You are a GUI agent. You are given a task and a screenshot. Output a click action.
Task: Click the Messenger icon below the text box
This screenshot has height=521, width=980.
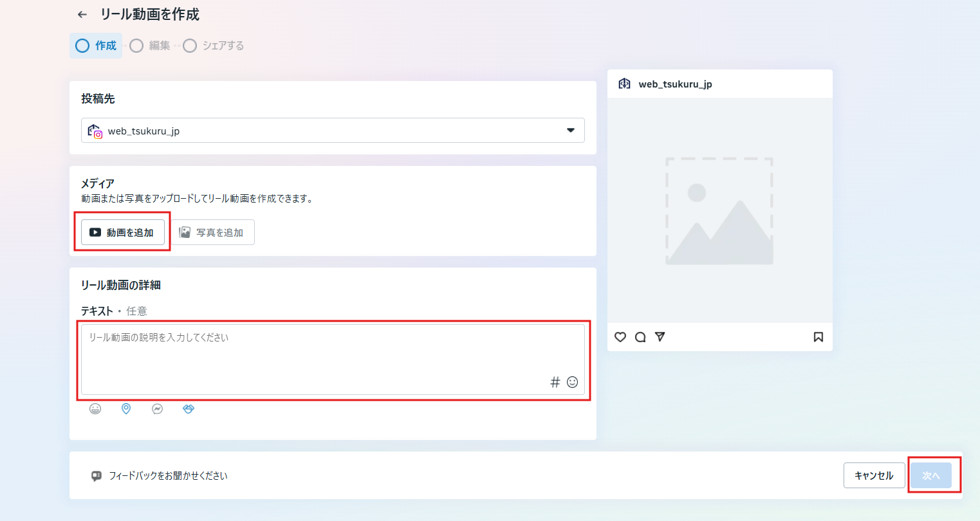157,408
